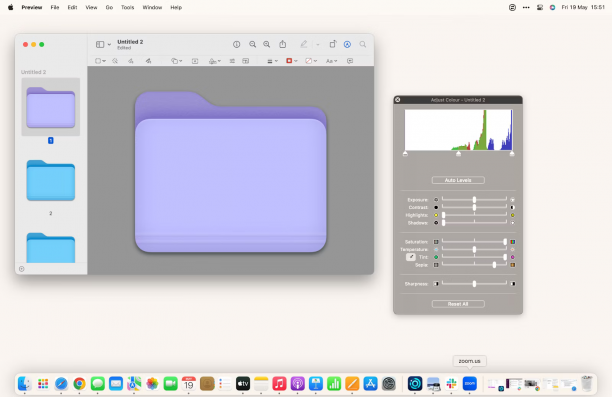This screenshot has width=612, height=397.
Task: Open the Border Colour dropdown
Action: pos(292,61)
